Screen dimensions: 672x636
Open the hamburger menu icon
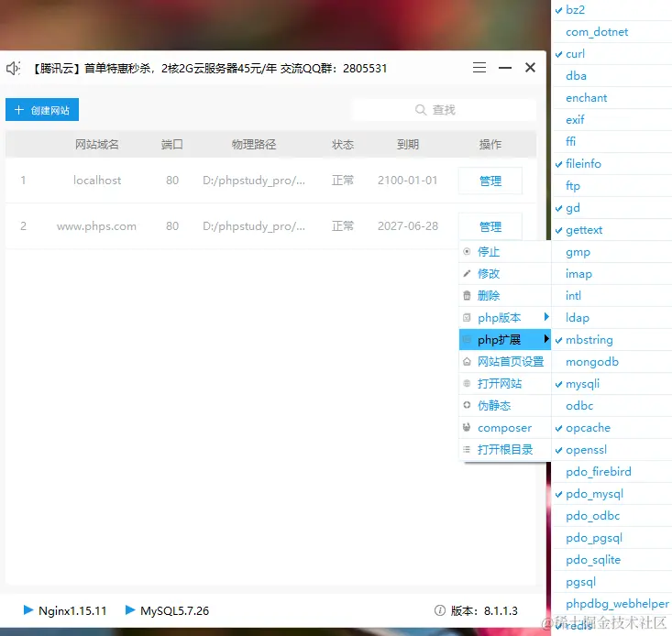479,68
